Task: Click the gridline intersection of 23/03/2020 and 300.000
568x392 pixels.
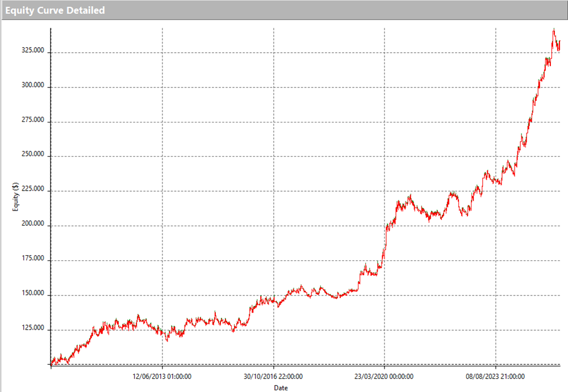Action: pyautogui.click(x=385, y=87)
